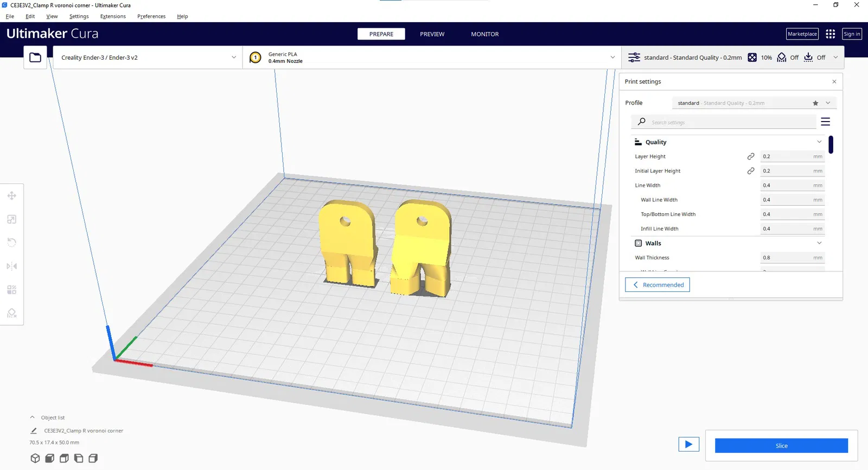Image resolution: width=868 pixels, height=470 pixels.
Task: Switch to the left side view icon
Action: coord(79,458)
